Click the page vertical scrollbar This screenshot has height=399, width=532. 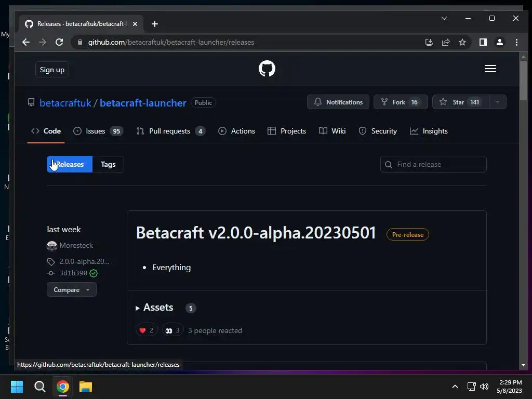(x=523, y=80)
